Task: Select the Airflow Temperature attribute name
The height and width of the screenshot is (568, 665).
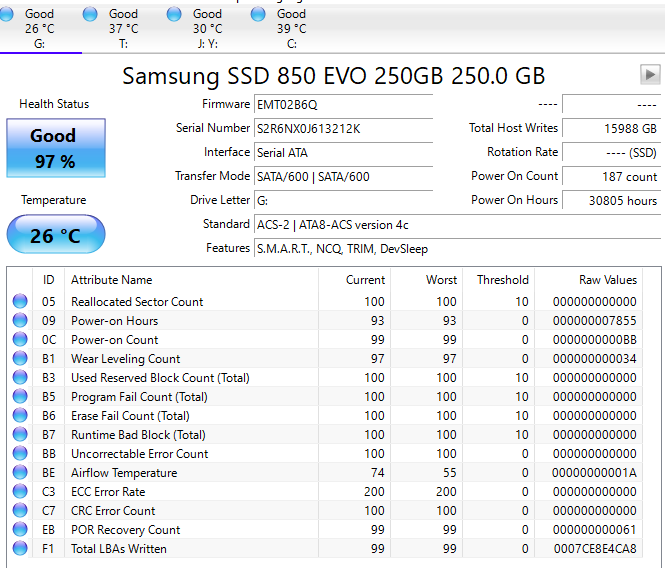Action: pyautogui.click(x=124, y=473)
